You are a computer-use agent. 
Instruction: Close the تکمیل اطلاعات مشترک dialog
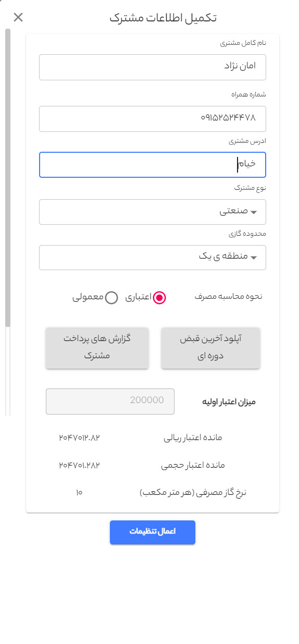tap(18, 18)
